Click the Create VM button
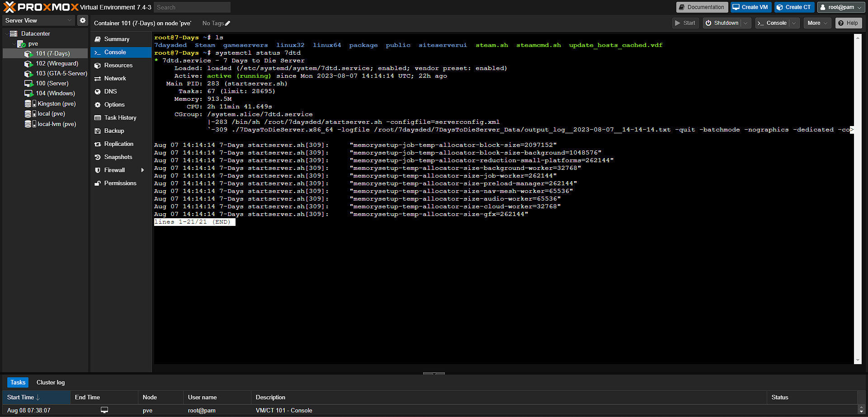Image resolution: width=868 pixels, height=417 pixels. [751, 7]
